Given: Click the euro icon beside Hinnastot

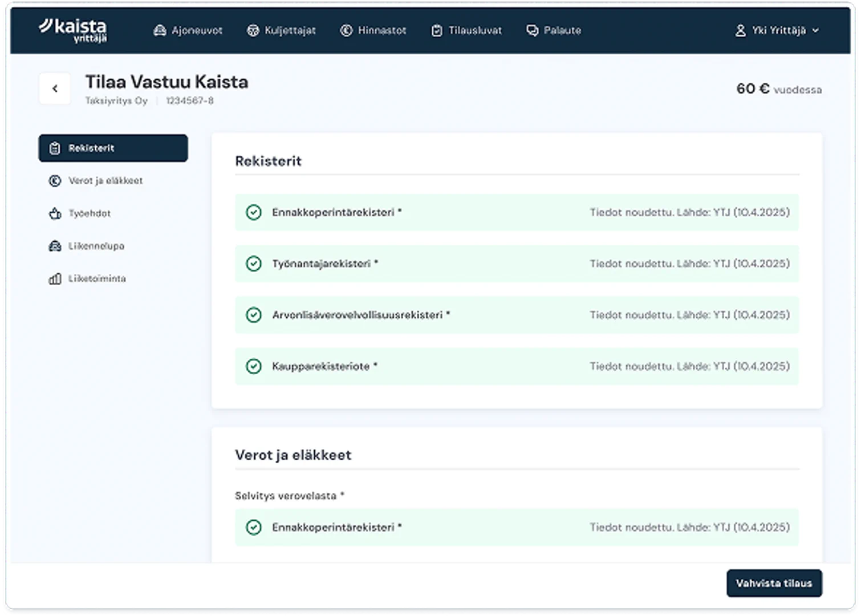Looking at the screenshot, I should click(x=346, y=31).
